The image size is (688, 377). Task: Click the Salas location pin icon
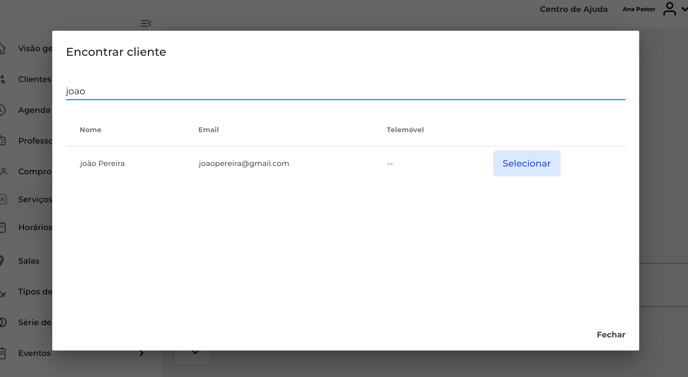coord(2,261)
